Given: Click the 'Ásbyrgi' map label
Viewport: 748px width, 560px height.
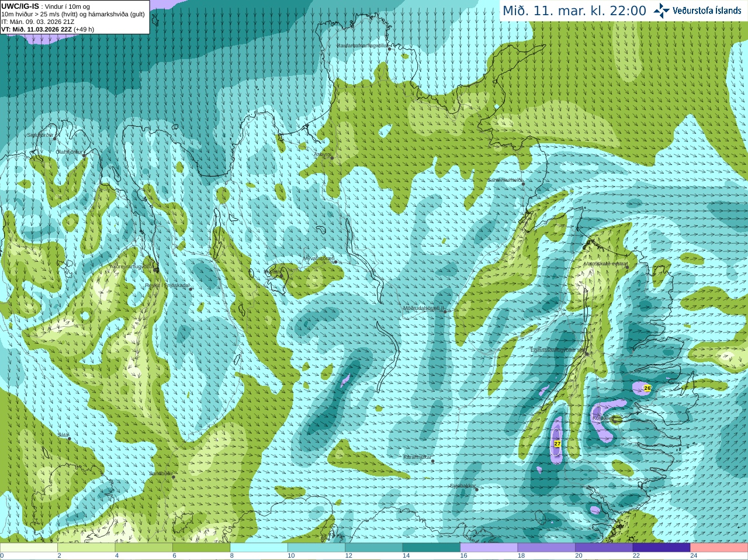Looking at the screenshot, I should [323, 154].
